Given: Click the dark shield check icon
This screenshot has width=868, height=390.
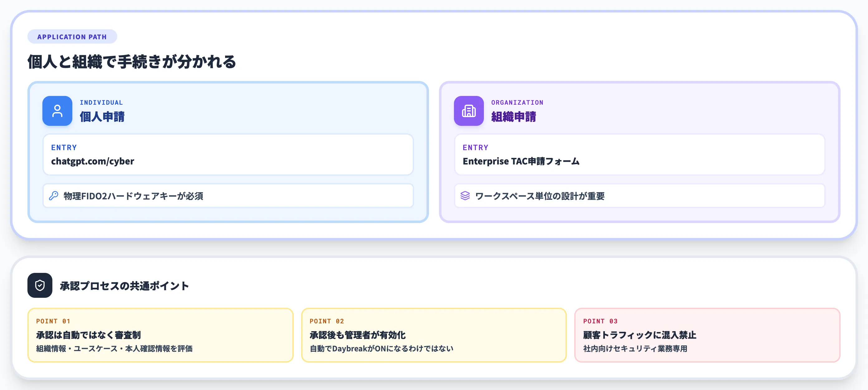Looking at the screenshot, I should click(40, 285).
